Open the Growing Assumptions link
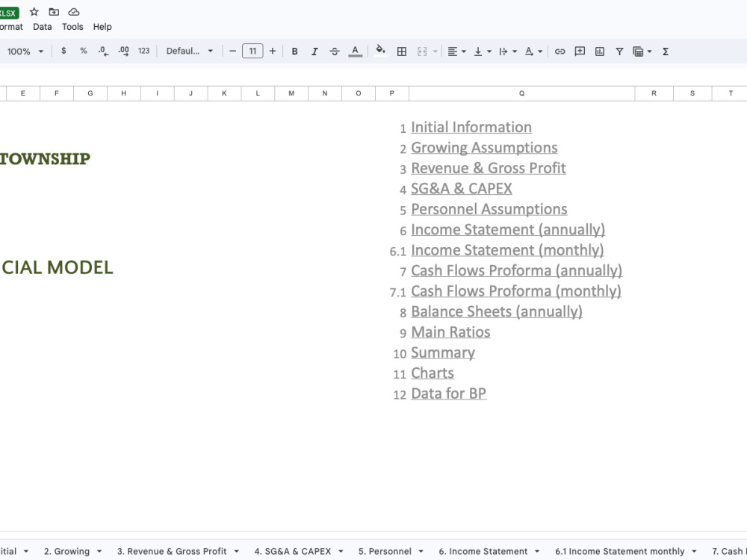Image resolution: width=747 pixels, height=560 pixels. (x=484, y=148)
